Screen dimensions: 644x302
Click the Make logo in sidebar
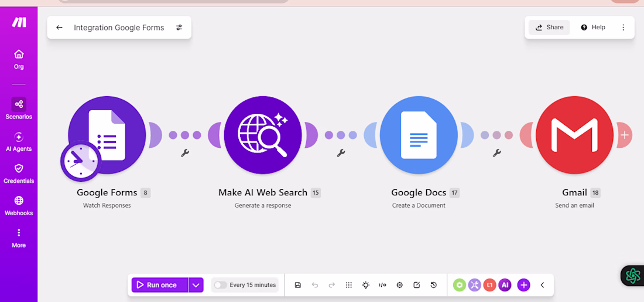pyautogui.click(x=19, y=23)
